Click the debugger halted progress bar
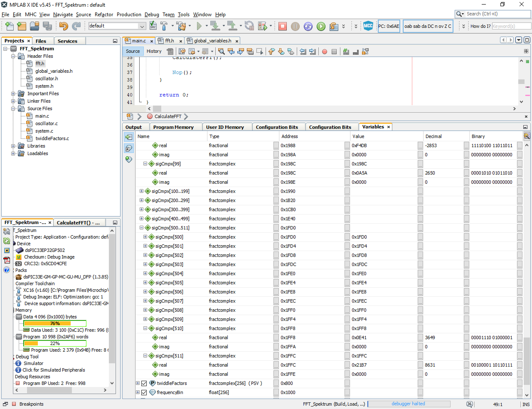532x409 pixels. pyautogui.click(x=409, y=404)
